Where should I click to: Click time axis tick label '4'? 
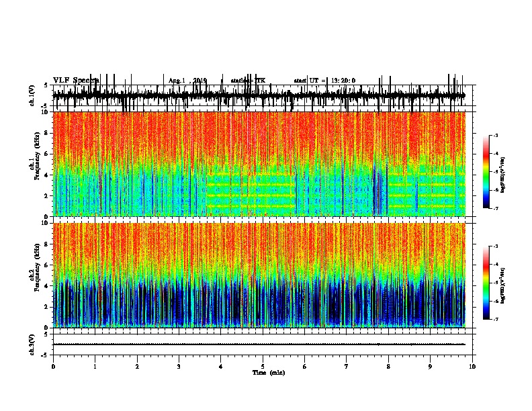(x=221, y=367)
